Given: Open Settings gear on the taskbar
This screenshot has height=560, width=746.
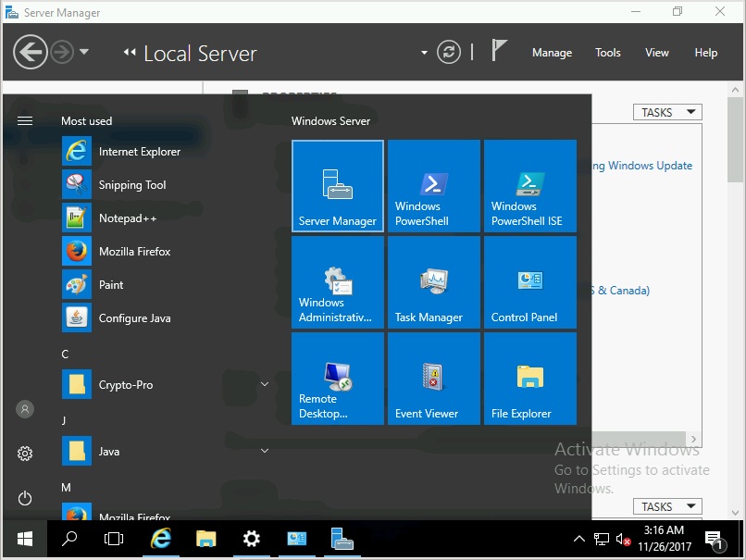Looking at the screenshot, I should (251, 539).
